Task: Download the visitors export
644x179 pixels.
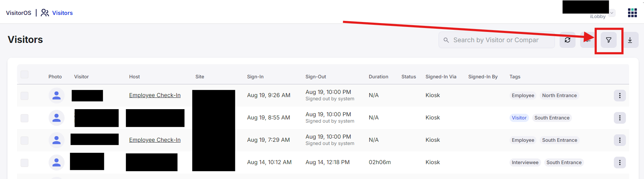Action: point(630,40)
